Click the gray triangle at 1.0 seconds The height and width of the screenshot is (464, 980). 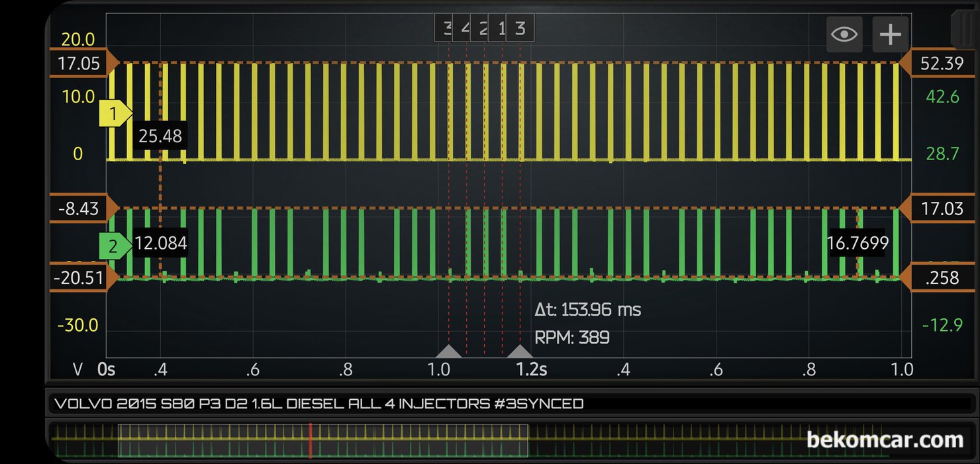click(448, 351)
